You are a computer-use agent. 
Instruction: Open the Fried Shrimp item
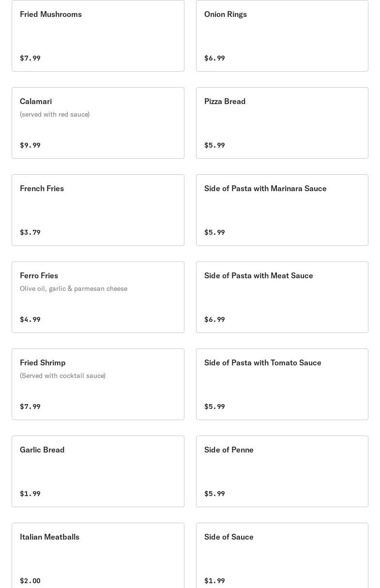[x=98, y=384]
